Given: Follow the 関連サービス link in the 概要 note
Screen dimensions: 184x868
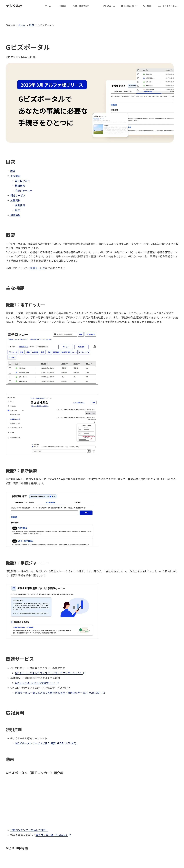Looking at the screenshot, I should coord(37,268).
